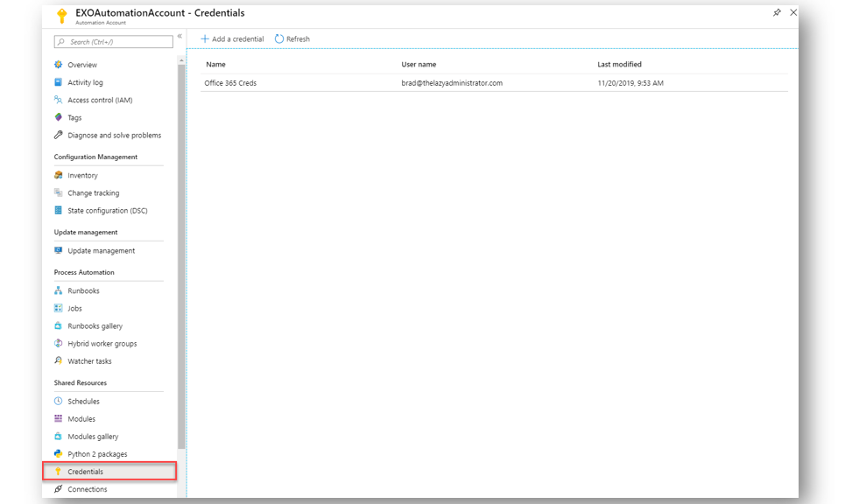Close the Credentials blade
845x504 pixels.
793,12
